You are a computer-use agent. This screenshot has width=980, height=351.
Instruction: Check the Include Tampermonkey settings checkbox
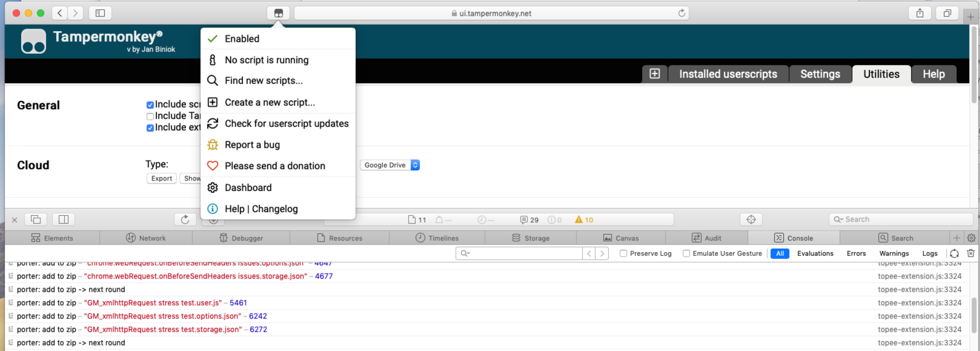(x=150, y=116)
